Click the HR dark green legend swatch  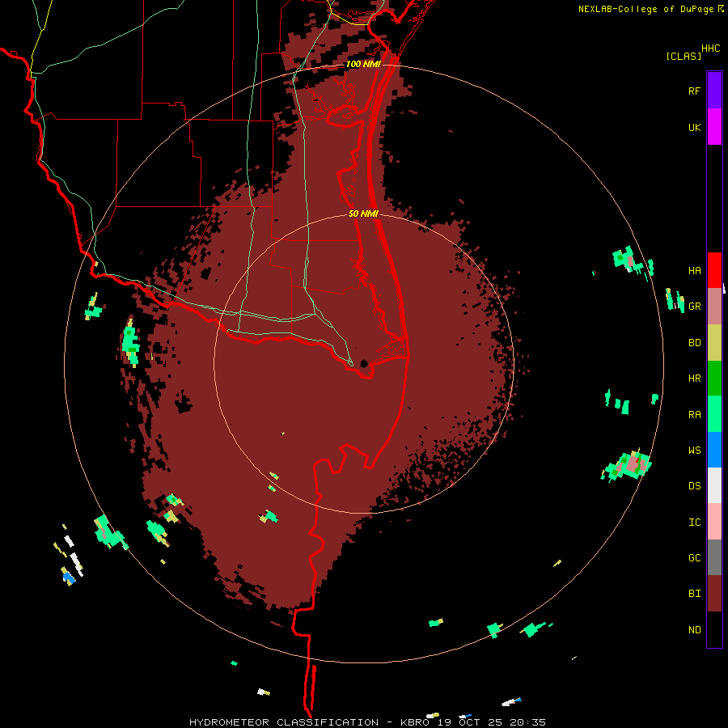pos(714,379)
